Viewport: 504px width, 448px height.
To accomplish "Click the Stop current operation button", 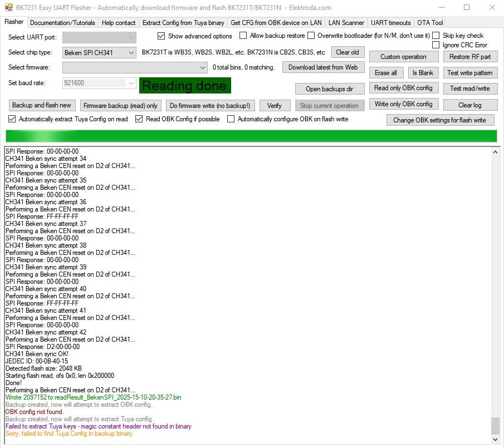I will click(x=329, y=105).
